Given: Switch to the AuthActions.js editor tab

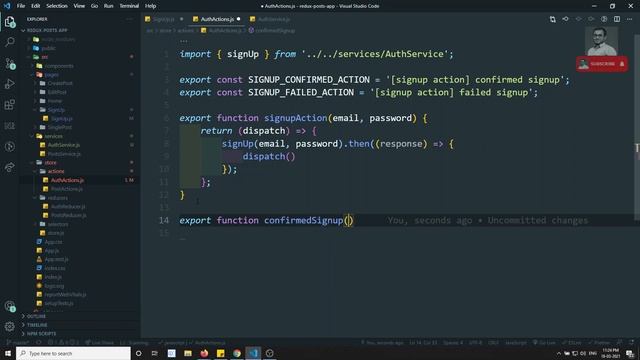Looking at the screenshot, I should [217, 19].
